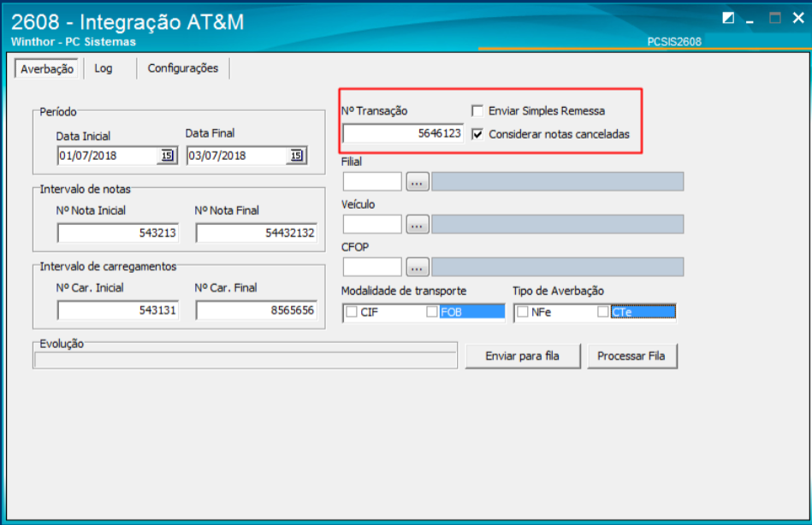Check the CIF transport option
812x525 pixels.
point(352,312)
